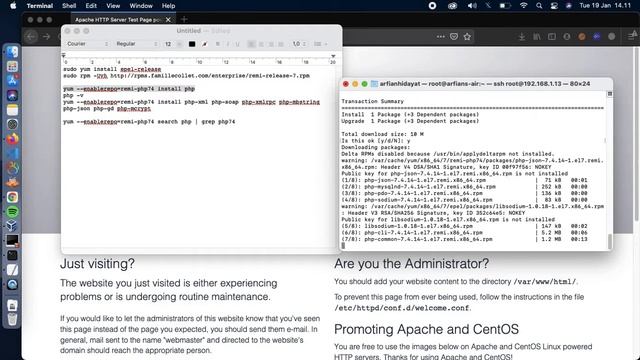Toggle underline formatting in TextEdit
This screenshot has width=640, height=360.
(237, 44)
